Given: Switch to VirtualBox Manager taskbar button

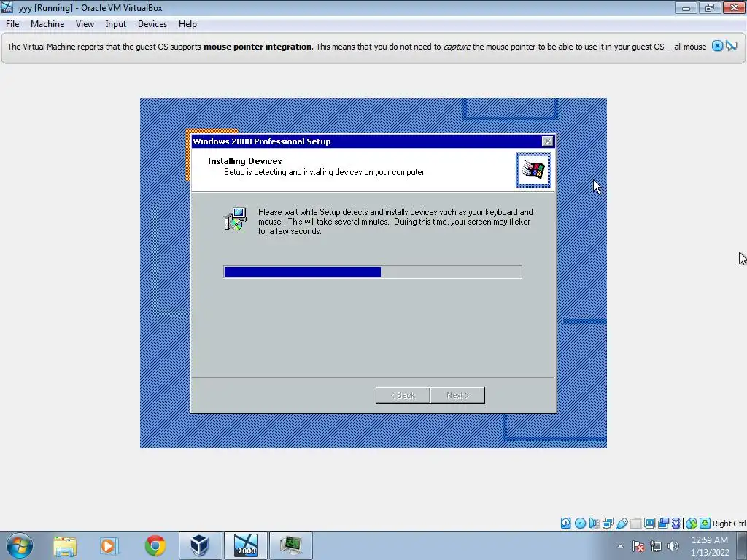Looking at the screenshot, I should 200,545.
